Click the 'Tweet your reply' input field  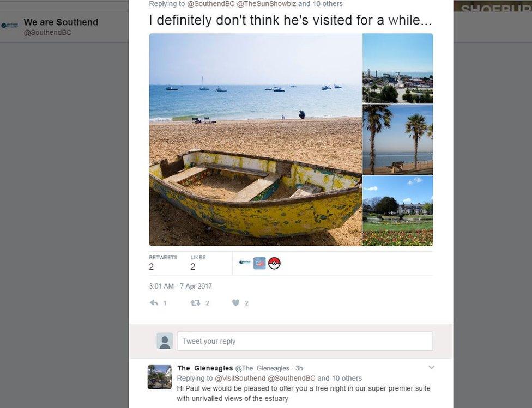click(305, 341)
